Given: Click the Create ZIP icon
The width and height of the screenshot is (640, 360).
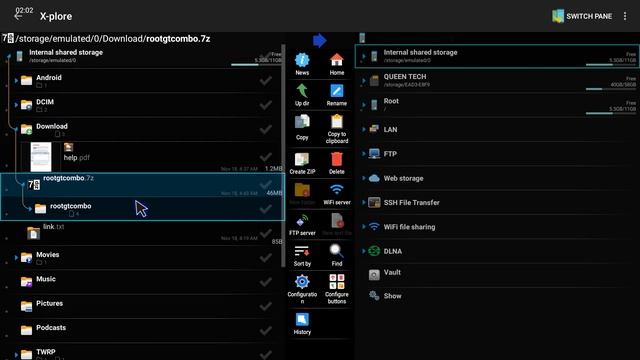Looking at the screenshot, I should point(302,160).
